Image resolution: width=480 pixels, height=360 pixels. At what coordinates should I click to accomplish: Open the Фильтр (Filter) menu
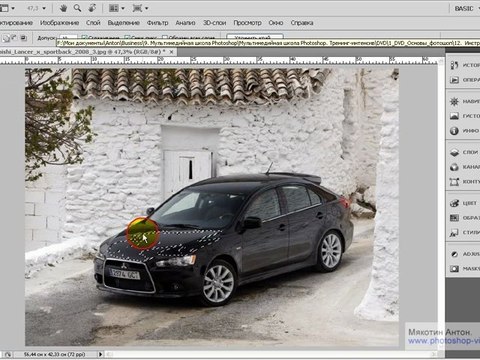(x=157, y=23)
